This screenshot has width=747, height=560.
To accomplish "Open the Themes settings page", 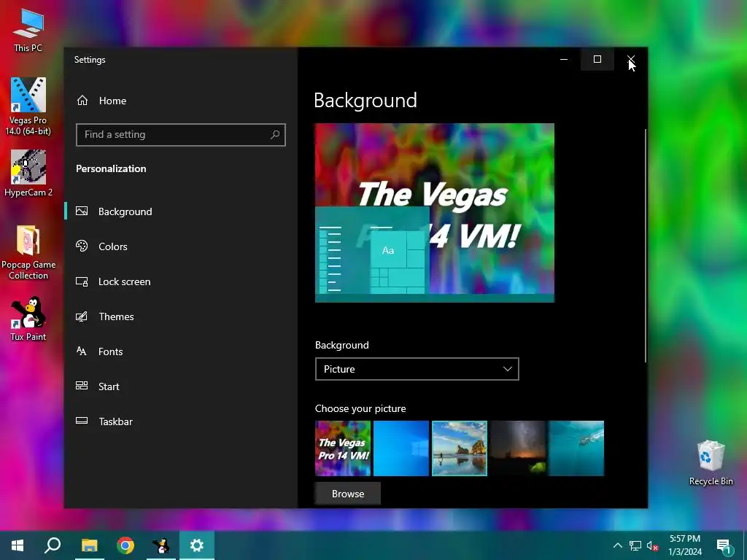I will (x=181, y=316).
